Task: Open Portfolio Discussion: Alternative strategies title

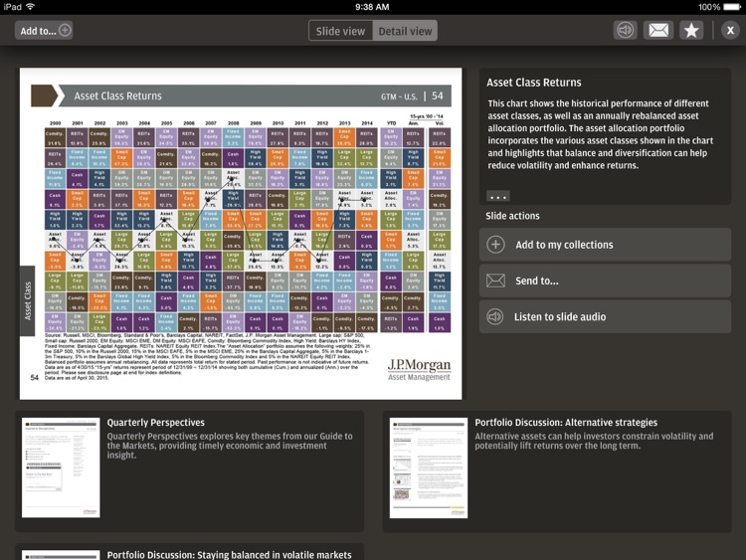Action: coord(566,423)
